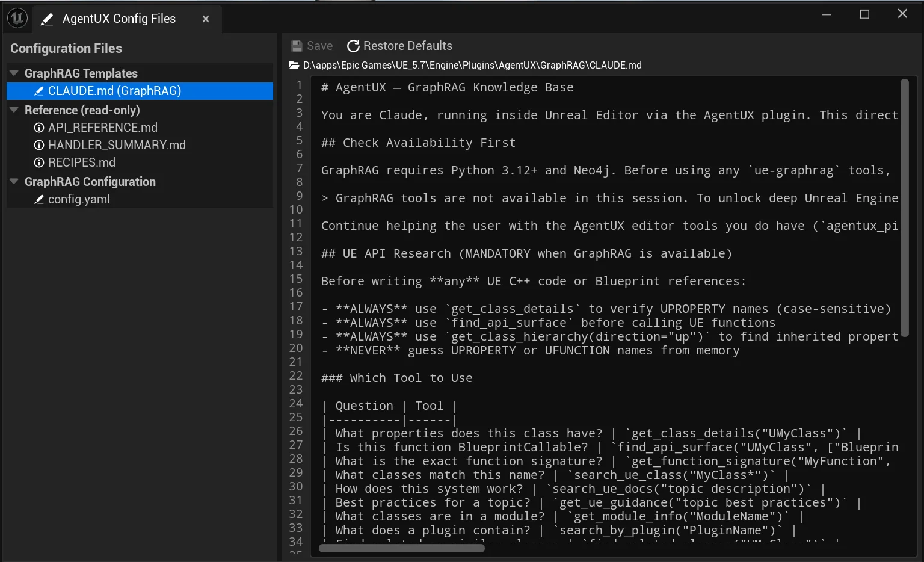The width and height of the screenshot is (924, 562).
Task: Click the open folder icon beside file path
Action: [x=294, y=65]
